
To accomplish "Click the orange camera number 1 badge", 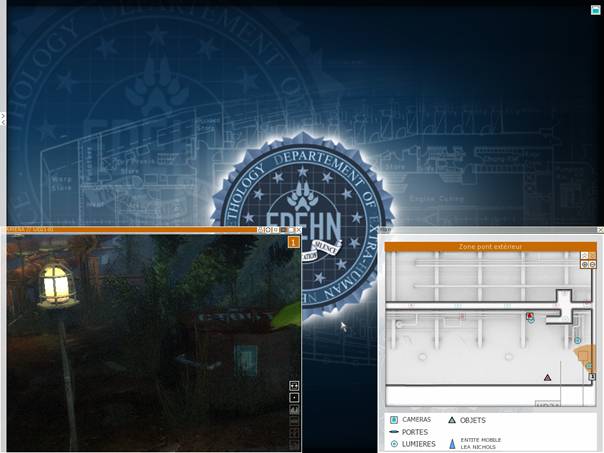I will (294, 242).
